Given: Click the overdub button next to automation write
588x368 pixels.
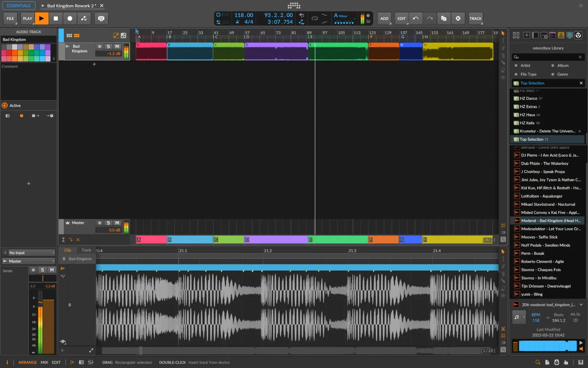Looking at the screenshot, I should pos(101,18).
